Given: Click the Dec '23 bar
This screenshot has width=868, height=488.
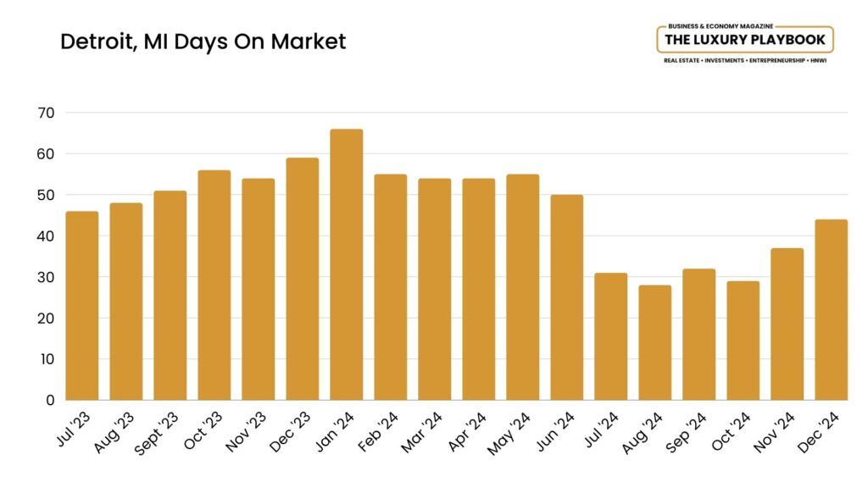Looking at the screenshot, I should click(303, 279).
